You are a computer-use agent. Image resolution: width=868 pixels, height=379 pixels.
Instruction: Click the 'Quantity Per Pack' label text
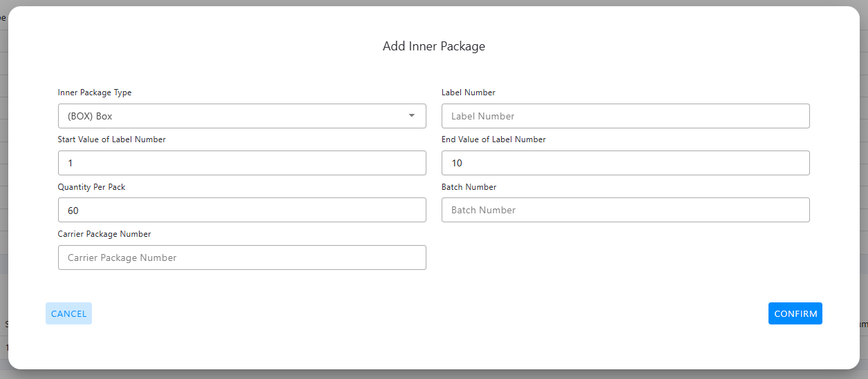(x=92, y=187)
